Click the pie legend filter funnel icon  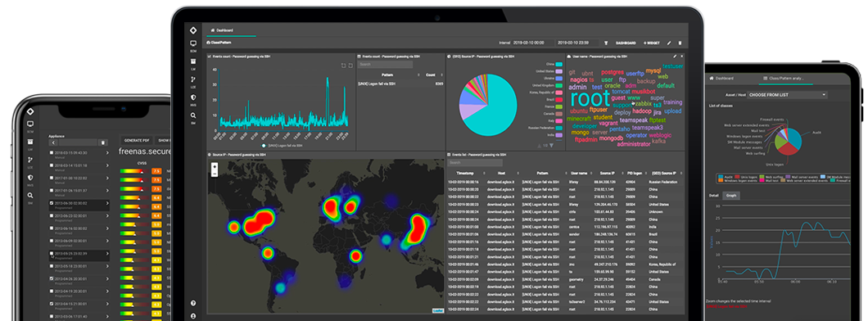pyautogui.click(x=551, y=146)
